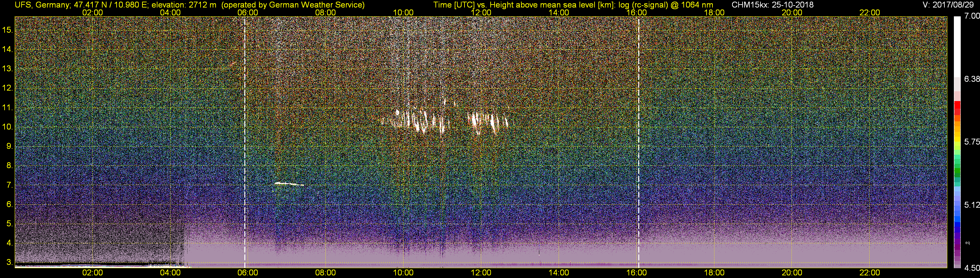The width and height of the screenshot is (980, 278).
Task: Click the 11. km height axis label
Action: (8, 107)
